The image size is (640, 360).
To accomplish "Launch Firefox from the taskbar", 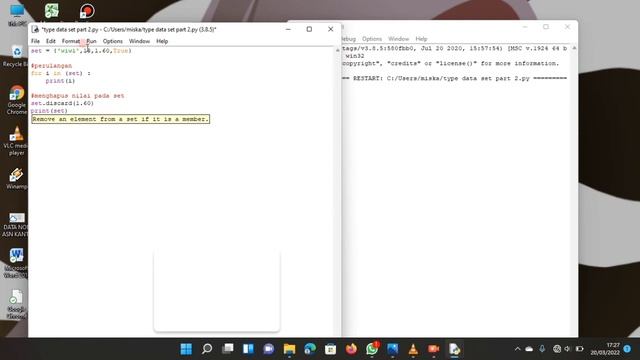I will tap(351, 349).
